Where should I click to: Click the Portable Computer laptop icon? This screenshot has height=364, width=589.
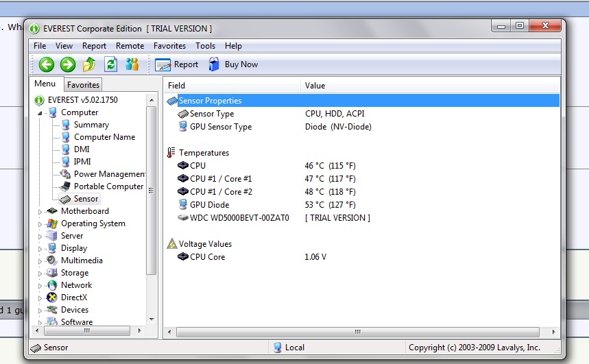[x=65, y=186]
